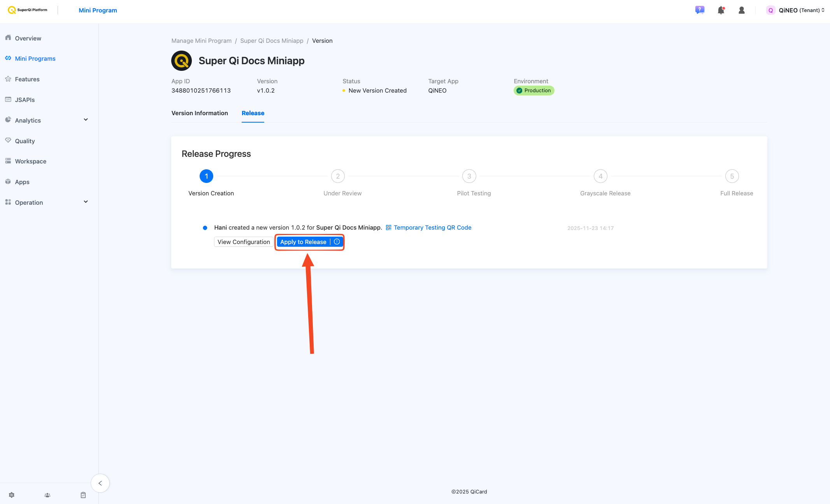Click App ID value 3488010251766113
This screenshot has height=504, width=830.
(x=201, y=91)
